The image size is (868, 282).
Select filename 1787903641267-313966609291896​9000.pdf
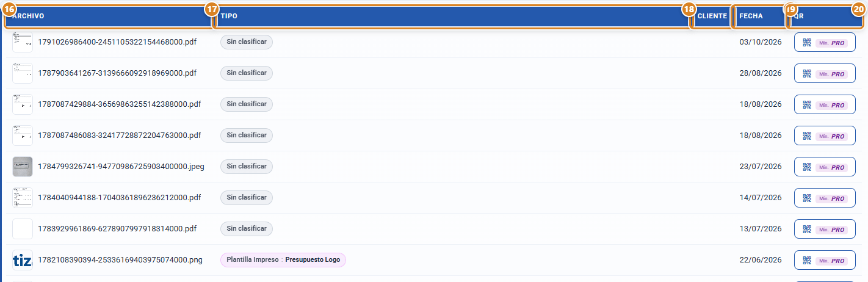click(x=117, y=73)
